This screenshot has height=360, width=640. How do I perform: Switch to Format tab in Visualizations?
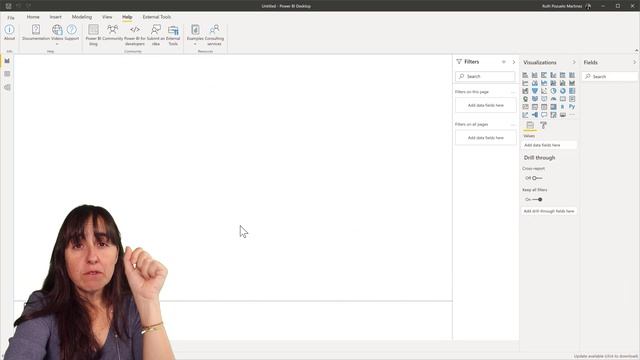pos(543,125)
